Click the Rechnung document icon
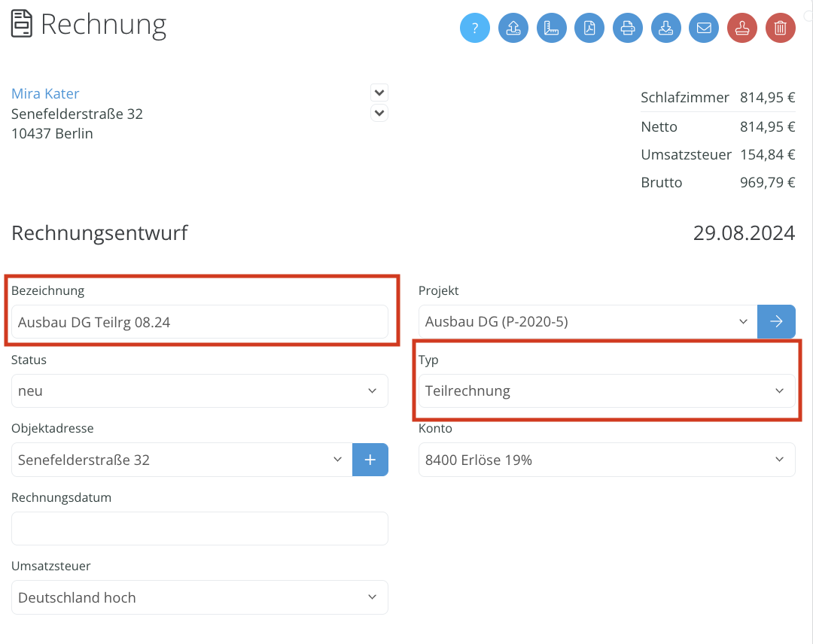This screenshot has width=813, height=644. point(21,24)
